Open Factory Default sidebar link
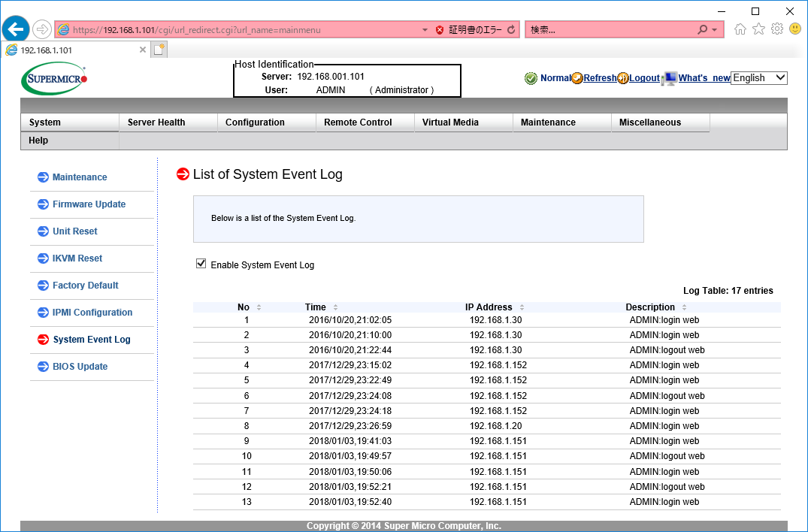The image size is (808, 532). (x=86, y=286)
